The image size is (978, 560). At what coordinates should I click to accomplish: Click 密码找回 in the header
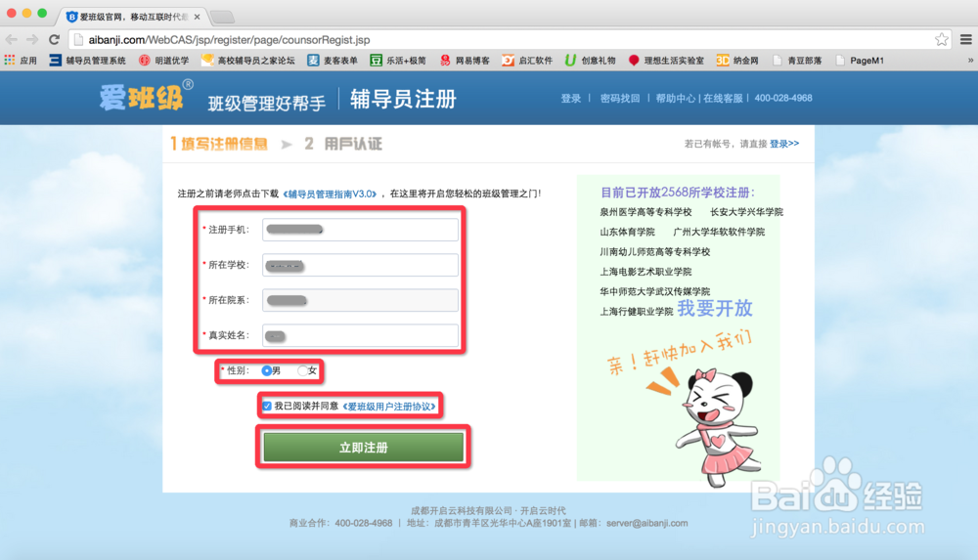tap(620, 98)
